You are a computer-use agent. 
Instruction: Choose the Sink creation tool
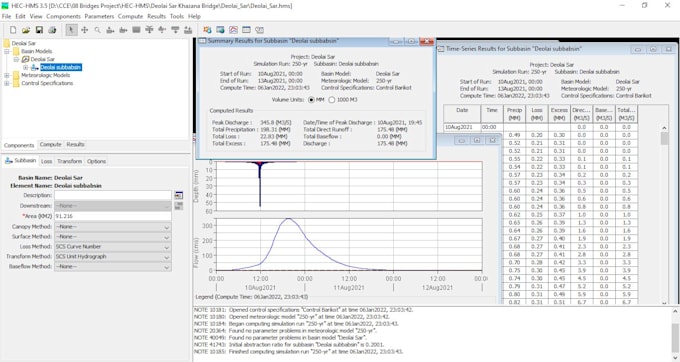click(188, 30)
